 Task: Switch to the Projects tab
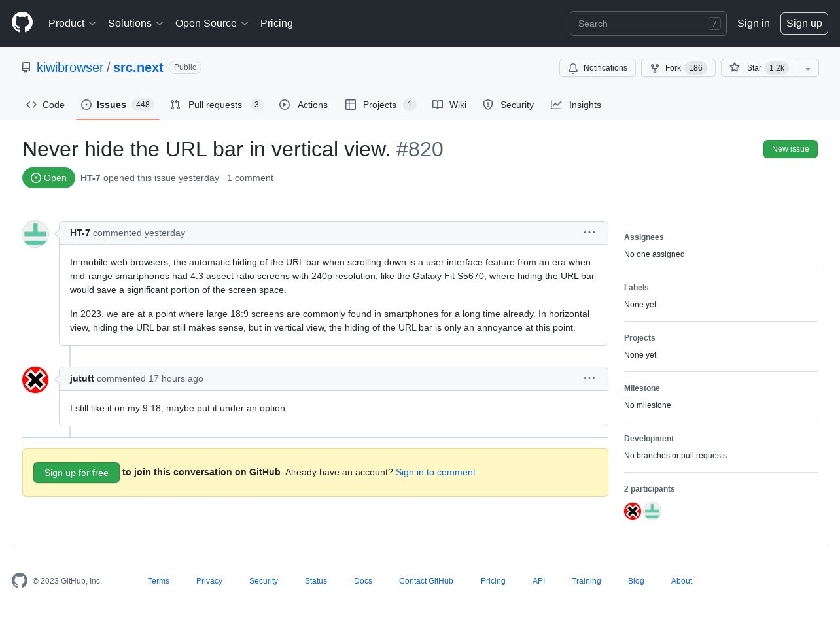(380, 105)
